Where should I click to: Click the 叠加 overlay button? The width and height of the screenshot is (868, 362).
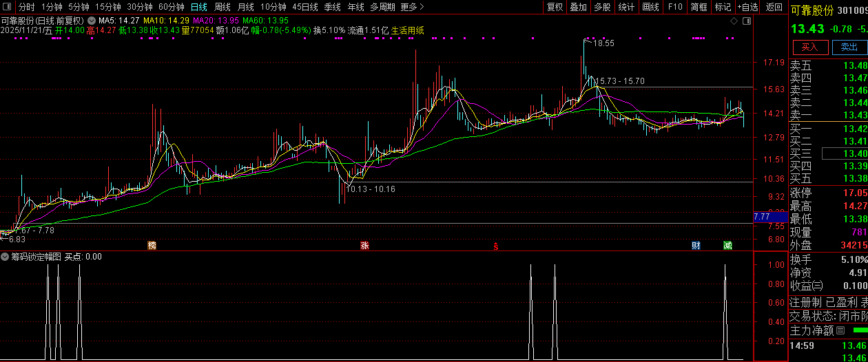pyautogui.click(x=579, y=7)
